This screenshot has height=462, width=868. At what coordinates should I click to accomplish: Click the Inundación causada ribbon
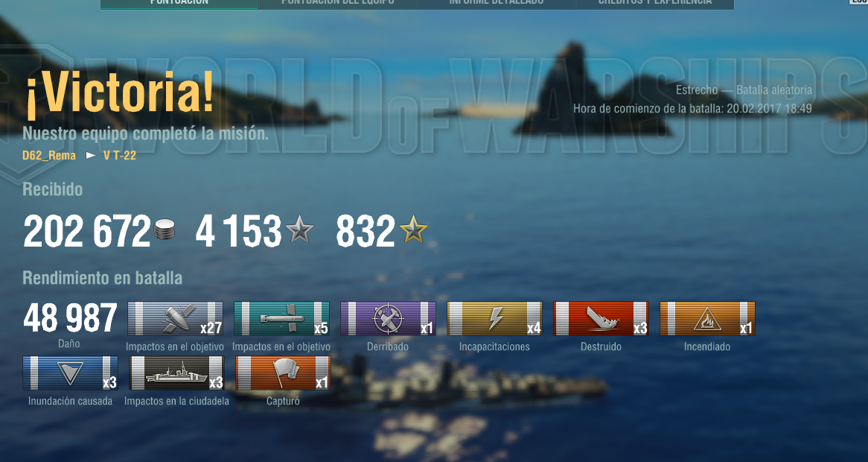70,373
